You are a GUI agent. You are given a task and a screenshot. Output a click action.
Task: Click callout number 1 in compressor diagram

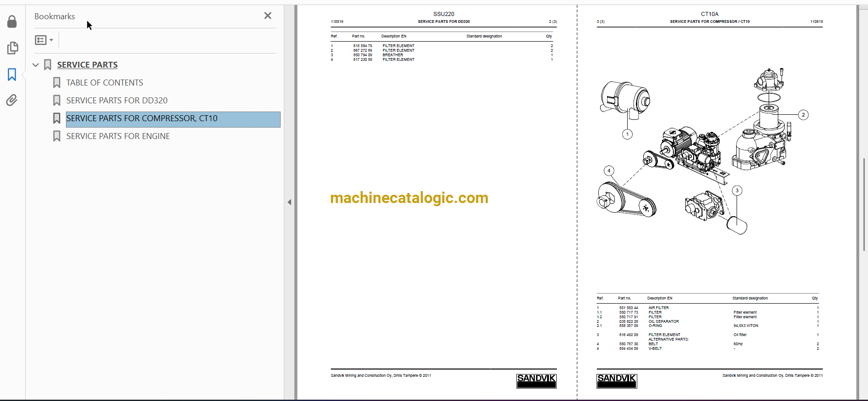click(627, 134)
